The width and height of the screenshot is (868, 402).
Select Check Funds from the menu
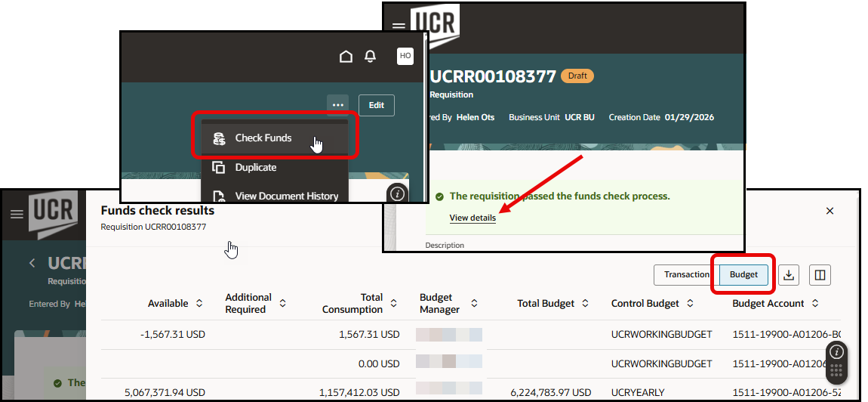(x=275, y=138)
